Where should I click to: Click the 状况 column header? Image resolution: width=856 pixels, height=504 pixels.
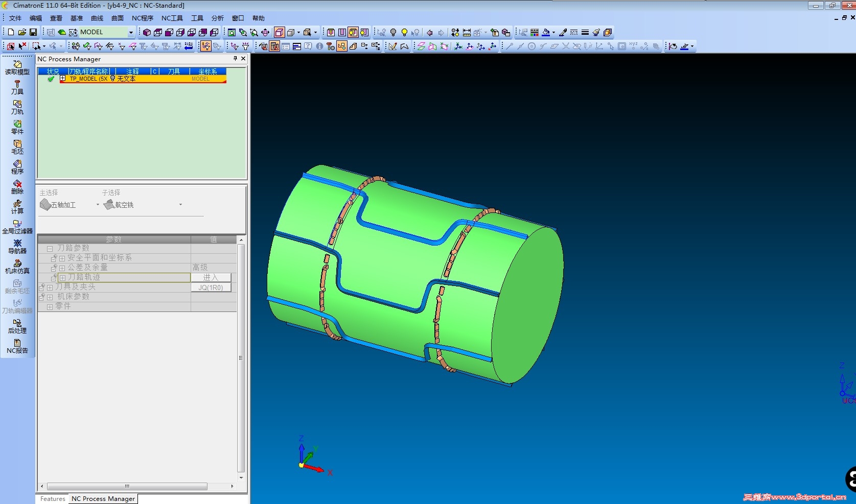pos(53,71)
